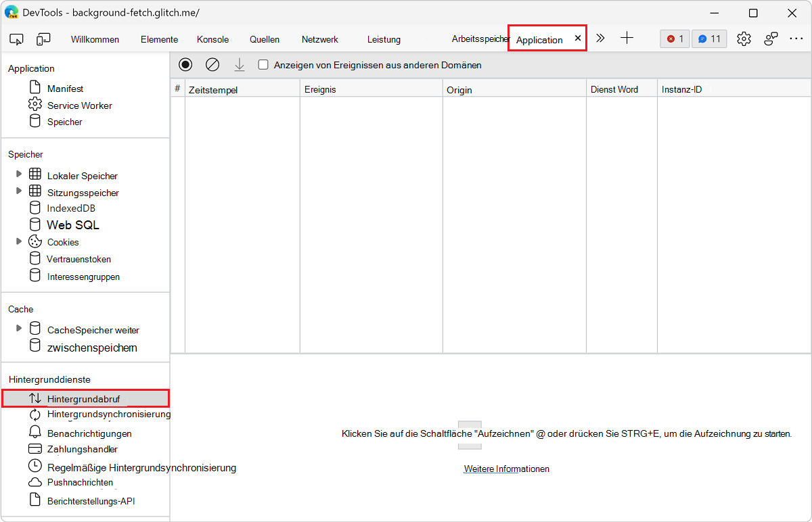Click the Vertrauenstoken database icon
This screenshot has width=812, height=522.
(35, 258)
